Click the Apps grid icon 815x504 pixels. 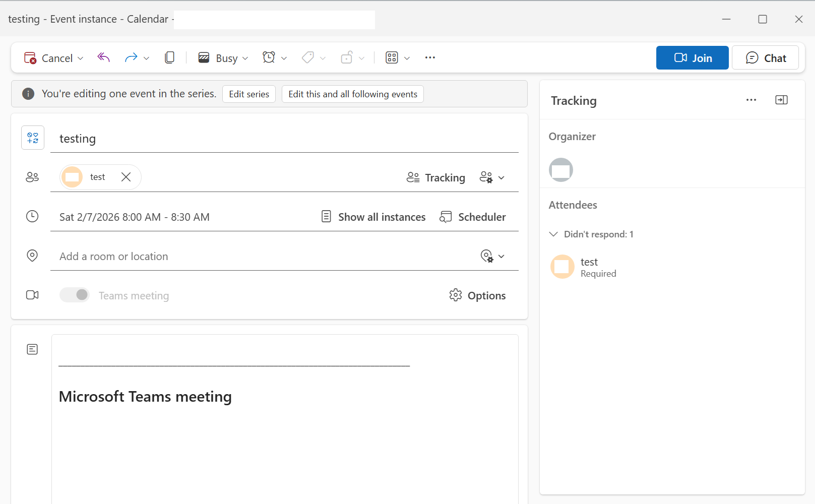392,57
